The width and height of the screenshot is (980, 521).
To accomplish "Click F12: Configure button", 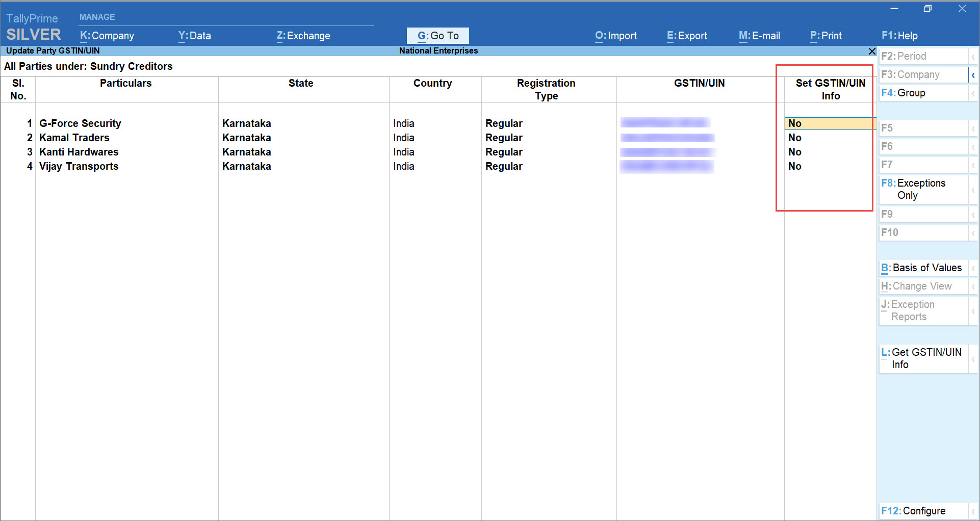I will 923,511.
